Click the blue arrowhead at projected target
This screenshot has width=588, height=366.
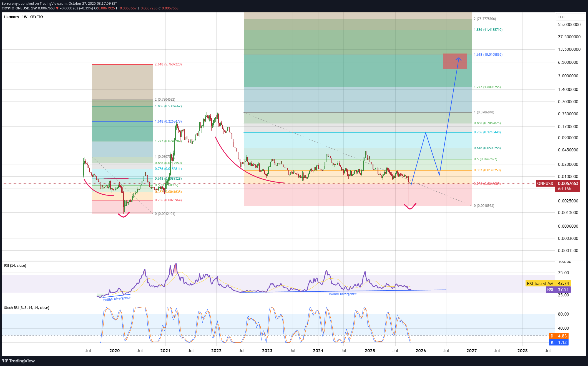coord(459,59)
